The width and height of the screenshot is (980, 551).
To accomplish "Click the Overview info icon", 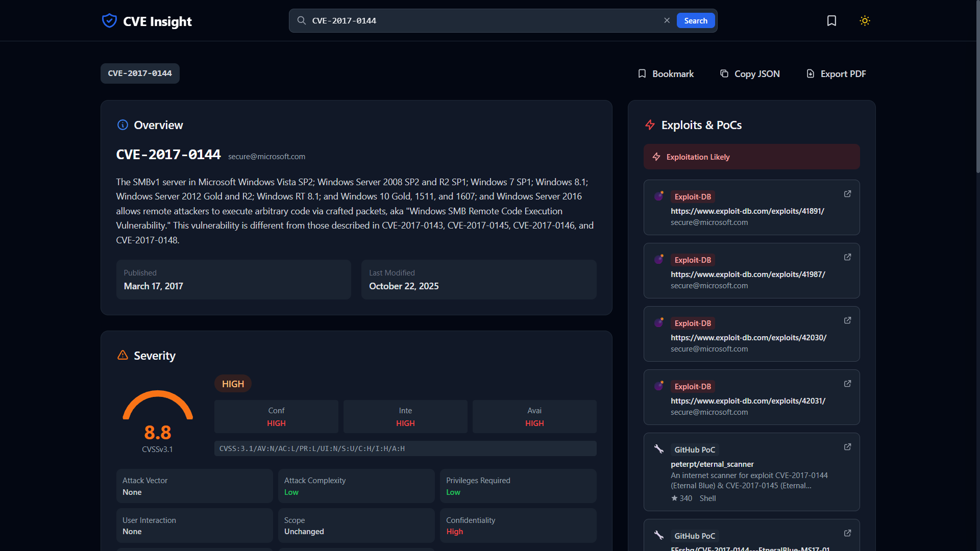I will pos(122,125).
